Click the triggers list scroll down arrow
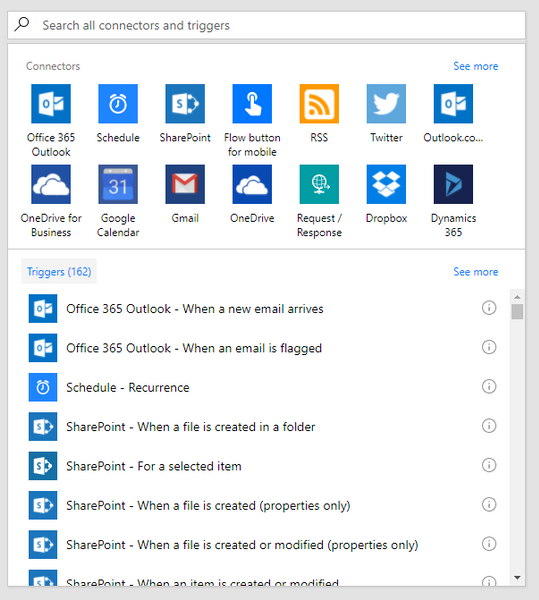This screenshot has width=539, height=600. [517, 577]
